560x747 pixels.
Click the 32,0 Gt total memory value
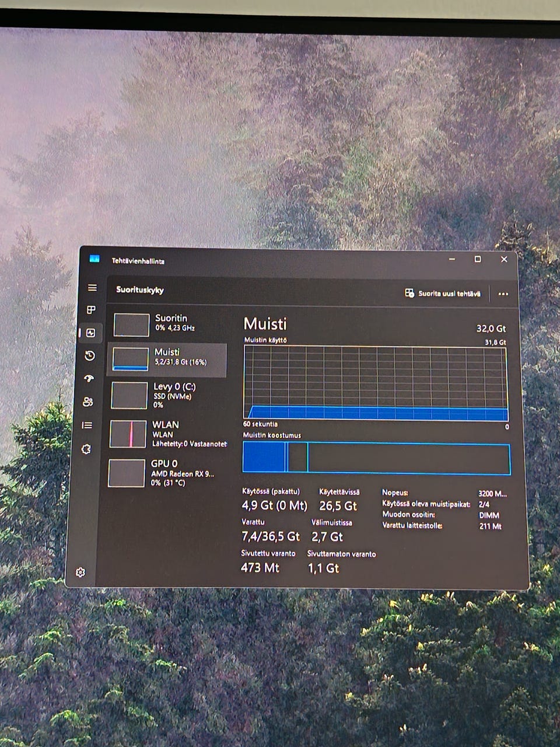tap(491, 329)
